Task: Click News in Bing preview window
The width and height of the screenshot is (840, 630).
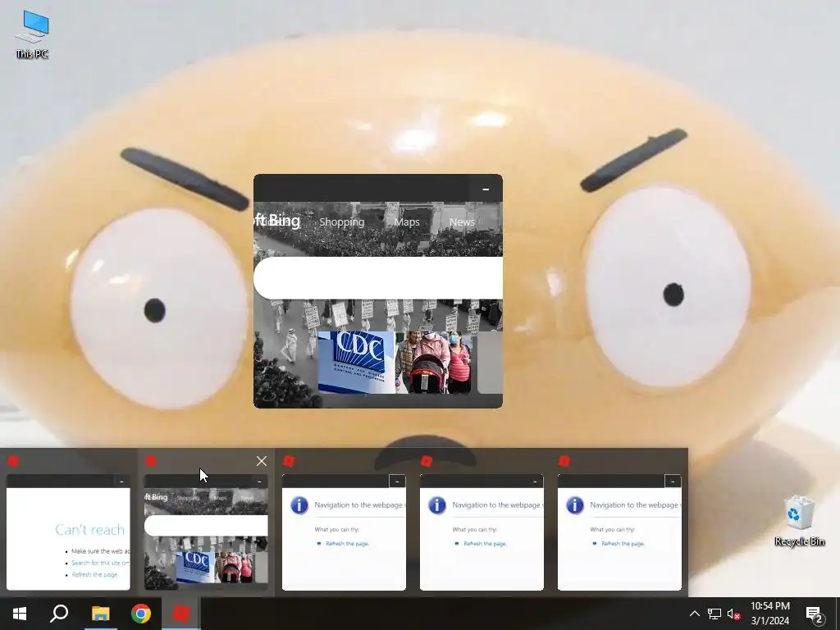Action: pyautogui.click(x=462, y=221)
